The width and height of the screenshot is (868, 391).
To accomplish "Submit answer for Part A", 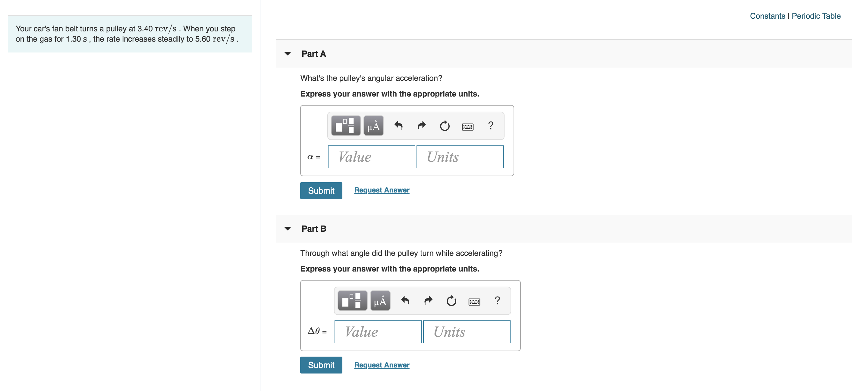I will click(x=322, y=190).
